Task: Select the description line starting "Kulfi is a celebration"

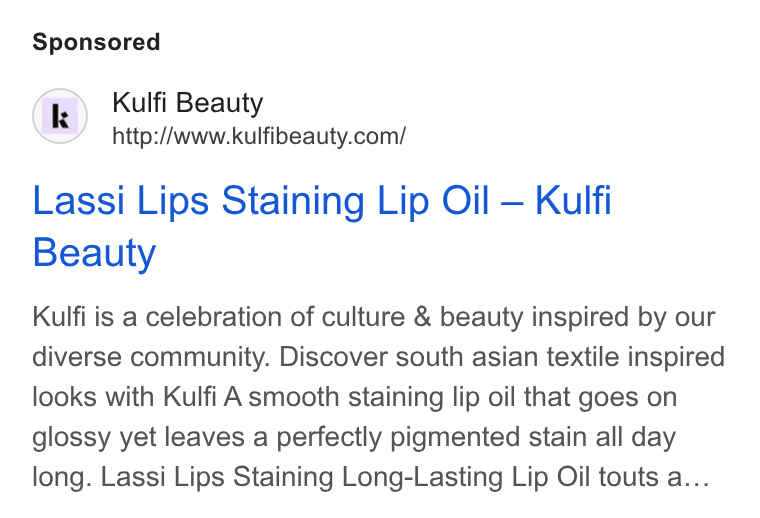Action: tap(374, 317)
